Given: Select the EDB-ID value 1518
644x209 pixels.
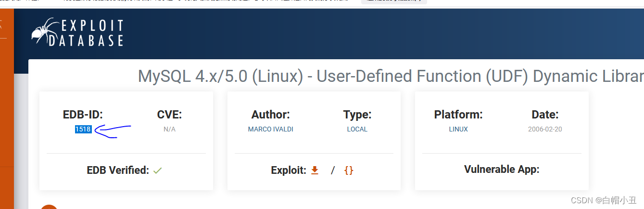Looking at the screenshot, I should (x=83, y=129).
